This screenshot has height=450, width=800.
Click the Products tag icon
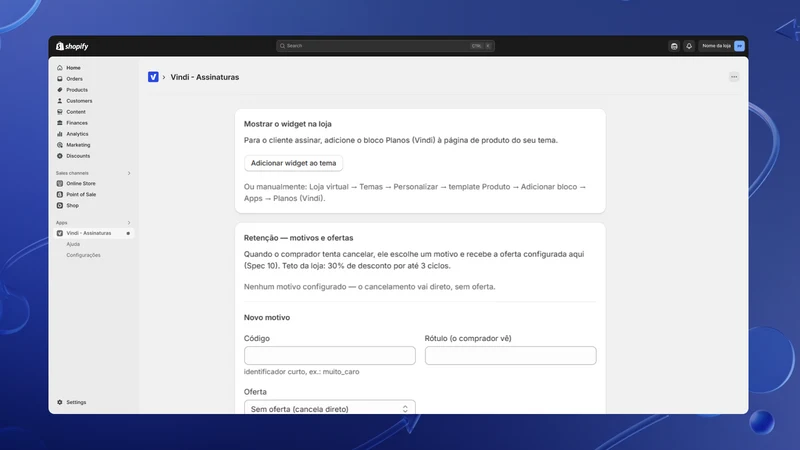60,90
